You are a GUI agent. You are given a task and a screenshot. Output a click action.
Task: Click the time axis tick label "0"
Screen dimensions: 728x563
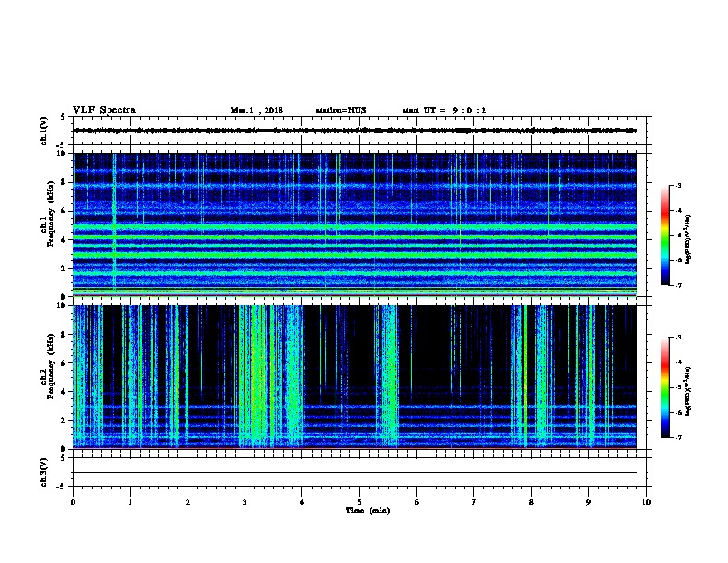[x=73, y=501]
